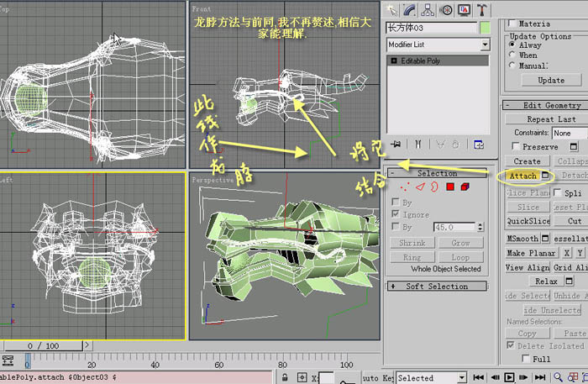Click Zoom All viewports icon
Image resolution: width=588 pixels, height=384 pixels.
tap(573, 377)
